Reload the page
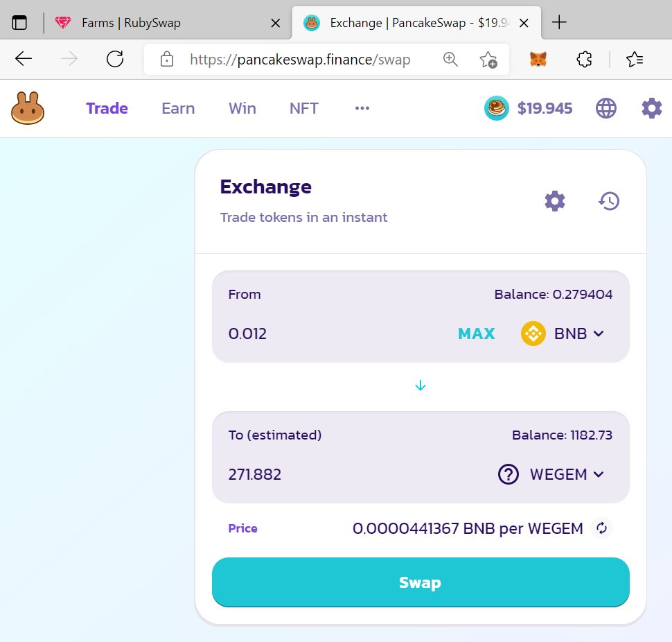This screenshot has width=672, height=642. click(x=115, y=59)
